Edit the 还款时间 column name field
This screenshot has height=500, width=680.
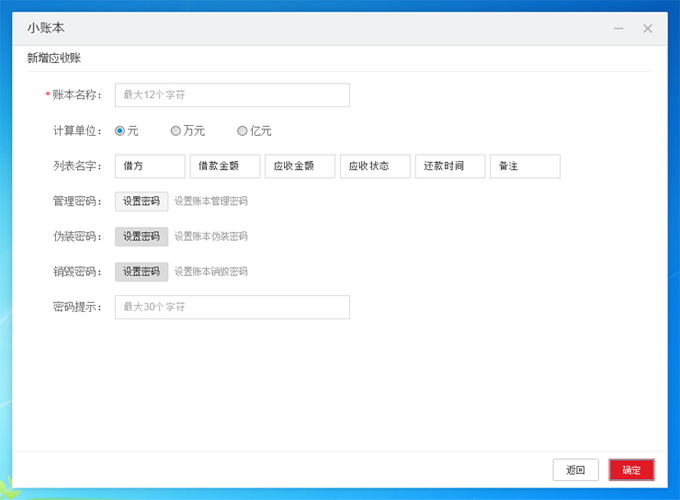tap(450, 166)
